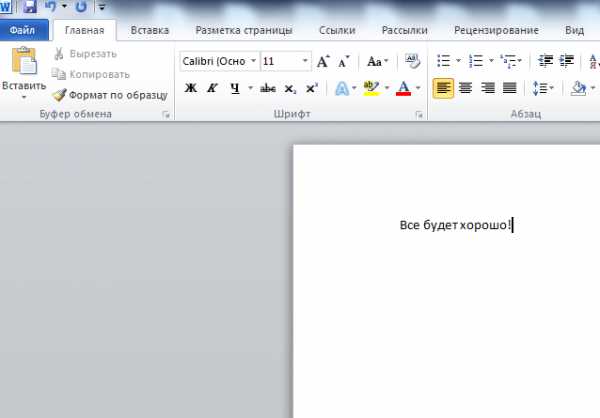This screenshot has height=418, width=600.
Task: Apply superscript formatting
Action: click(311, 89)
